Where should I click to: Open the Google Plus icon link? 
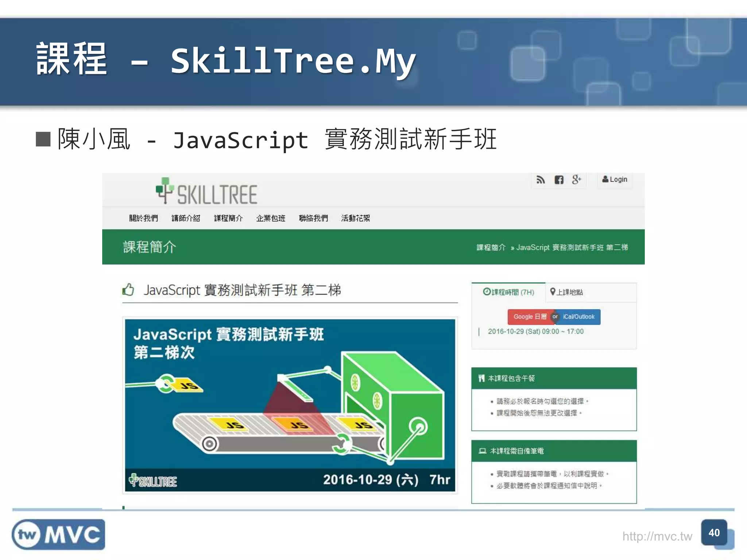tap(577, 179)
